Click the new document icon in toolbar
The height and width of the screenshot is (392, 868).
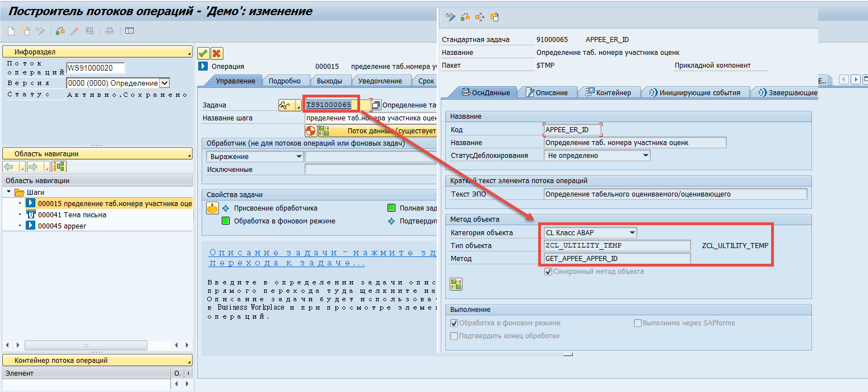[x=11, y=31]
